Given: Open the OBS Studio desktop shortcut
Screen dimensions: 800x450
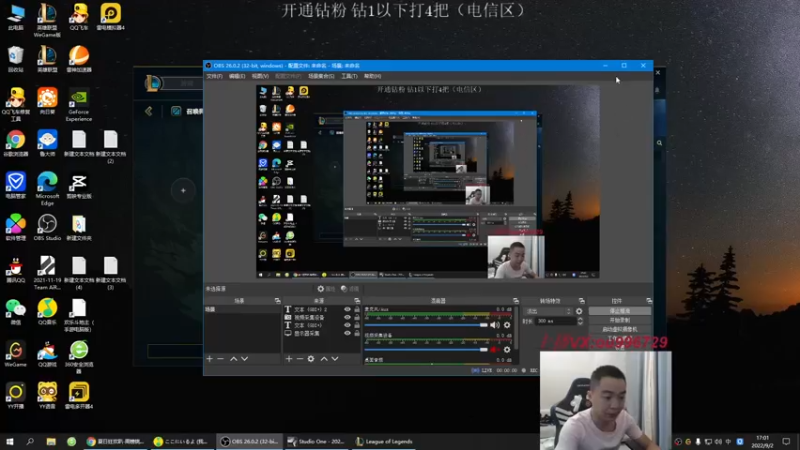Looking at the screenshot, I should pos(47,227).
